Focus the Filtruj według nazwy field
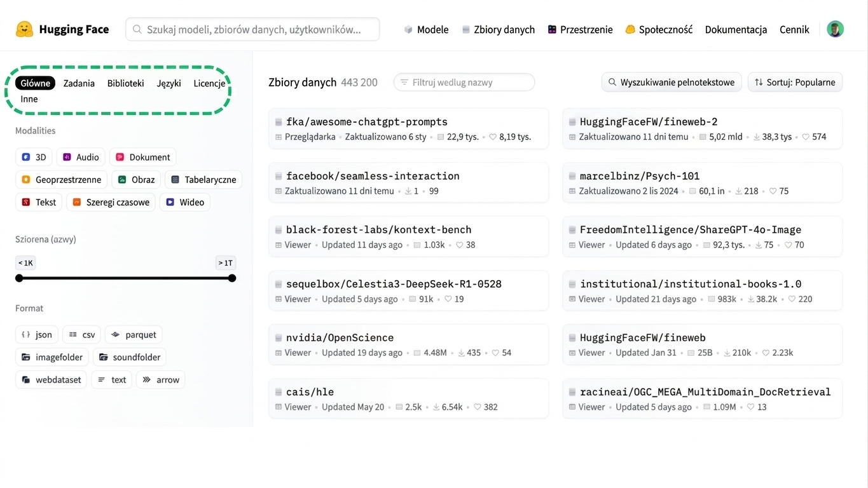868x488 pixels. click(464, 82)
